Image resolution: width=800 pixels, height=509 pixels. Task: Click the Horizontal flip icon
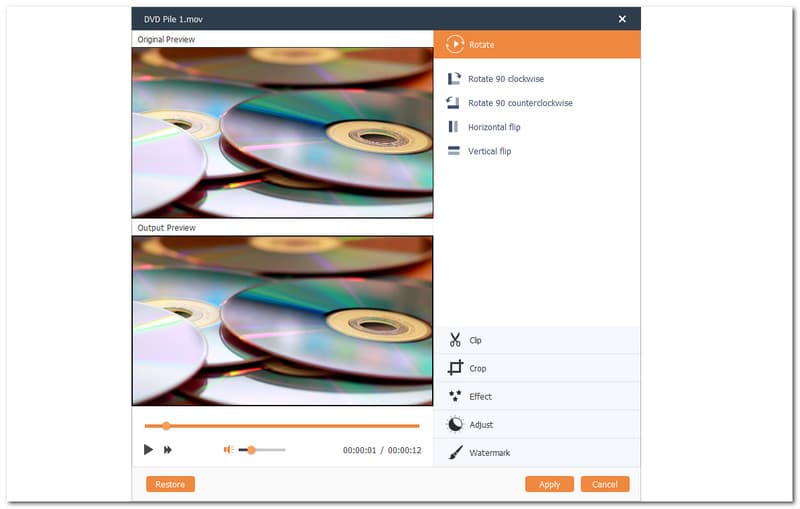tap(453, 126)
